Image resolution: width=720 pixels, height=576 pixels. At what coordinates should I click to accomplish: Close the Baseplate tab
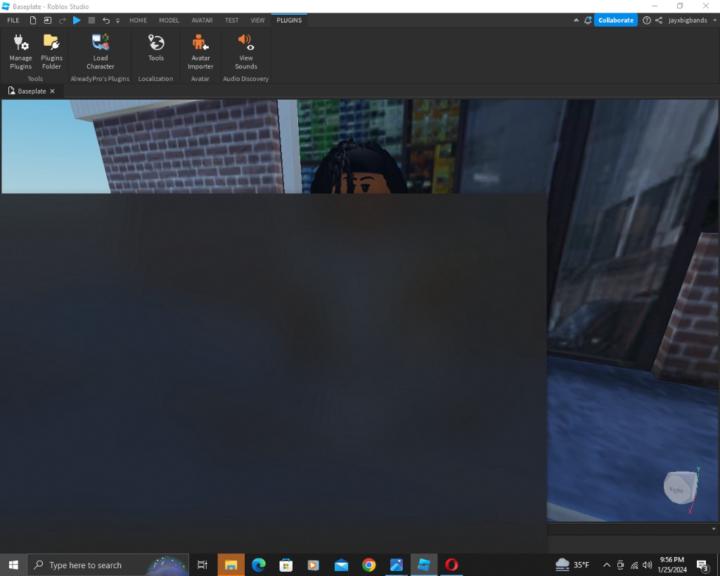pyautogui.click(x=52, y=91)
